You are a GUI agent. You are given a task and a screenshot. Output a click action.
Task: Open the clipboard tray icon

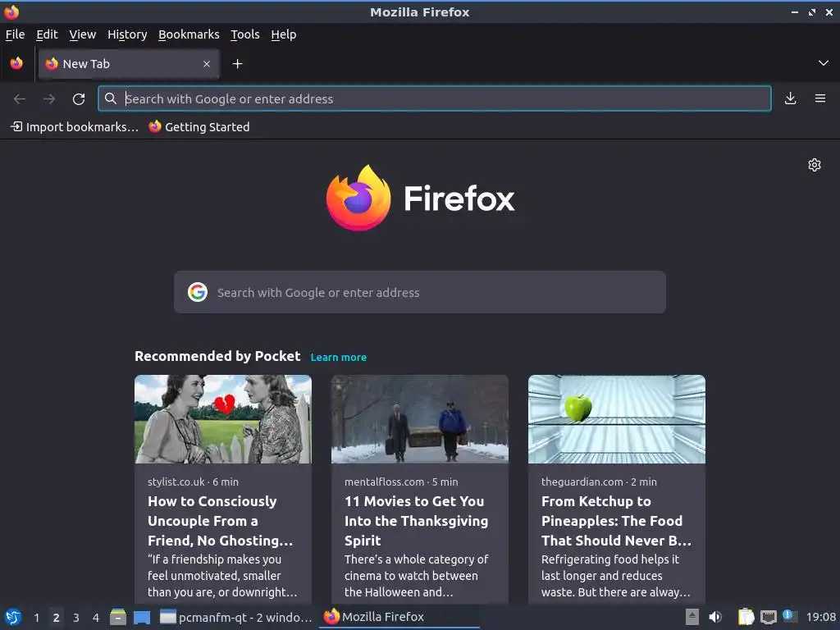pos(746,617)
